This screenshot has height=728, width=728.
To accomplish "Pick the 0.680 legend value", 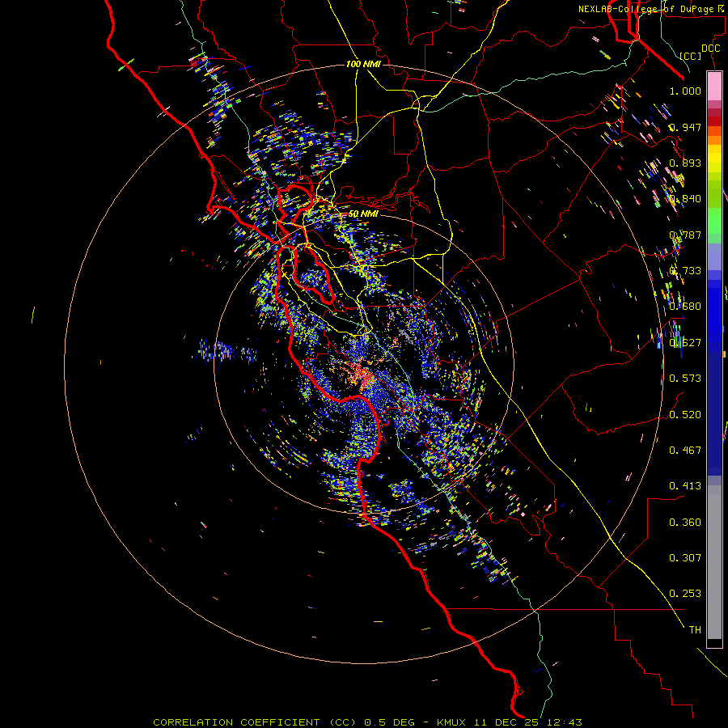I will [685, 306].
